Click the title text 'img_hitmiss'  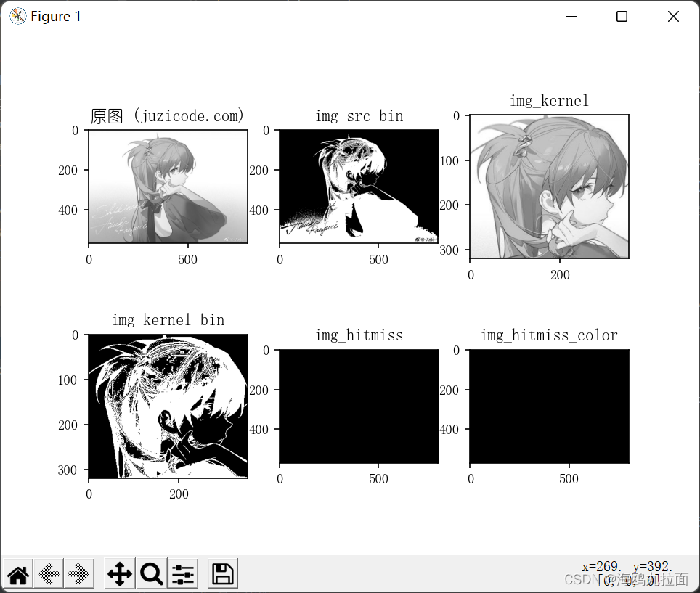tap(359, 335)
